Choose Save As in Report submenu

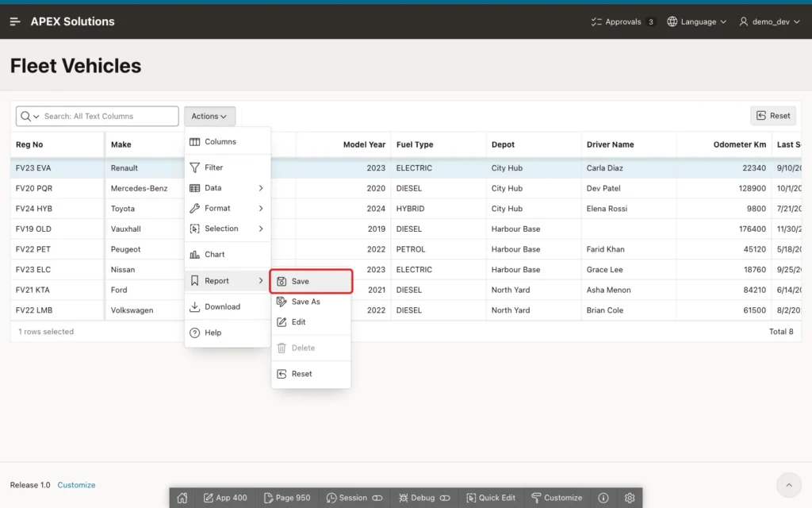click(311, 302)
